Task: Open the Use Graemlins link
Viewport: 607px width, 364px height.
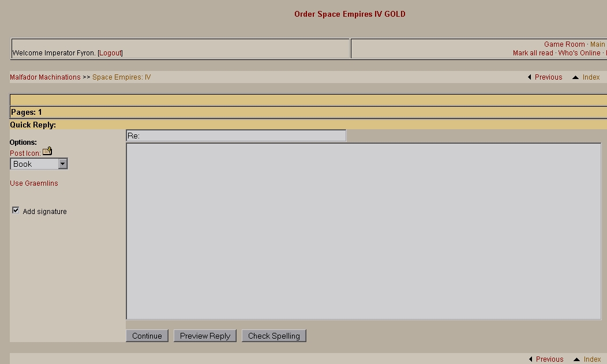Action: [x=34, y=183]
